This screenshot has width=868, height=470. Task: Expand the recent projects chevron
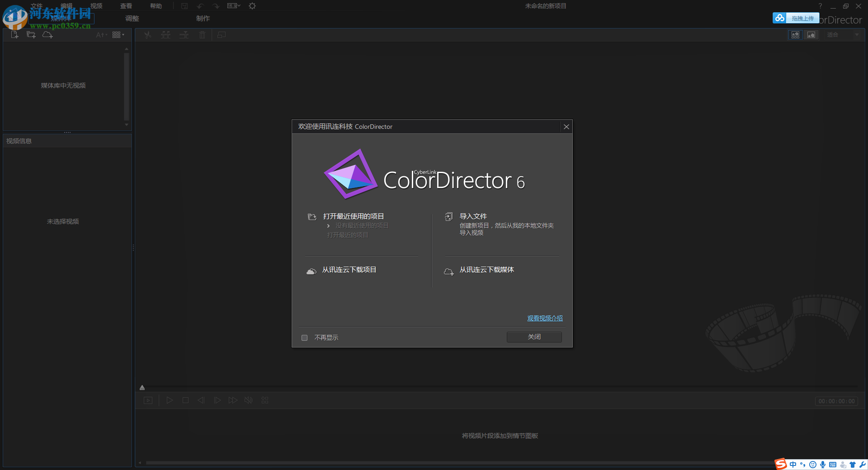tap(328, 226)
